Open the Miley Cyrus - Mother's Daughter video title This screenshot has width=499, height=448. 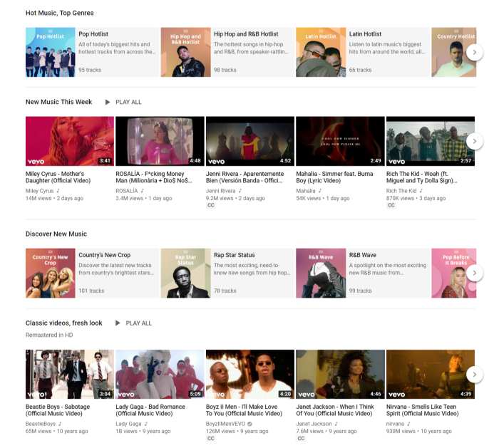(58, 177)
